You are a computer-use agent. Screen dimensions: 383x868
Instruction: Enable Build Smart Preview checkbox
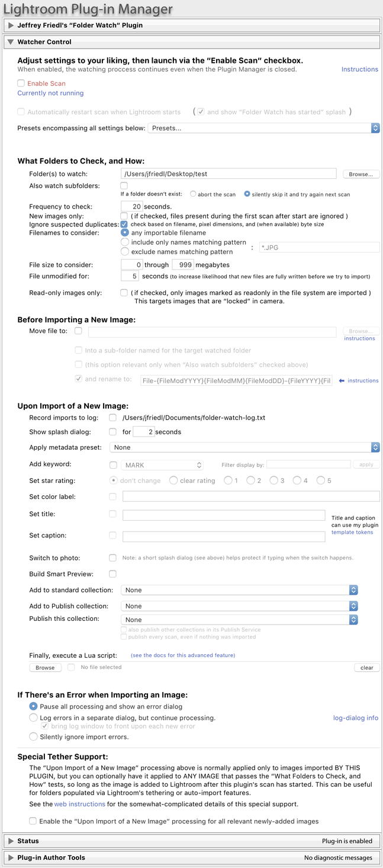pos(112,574)
